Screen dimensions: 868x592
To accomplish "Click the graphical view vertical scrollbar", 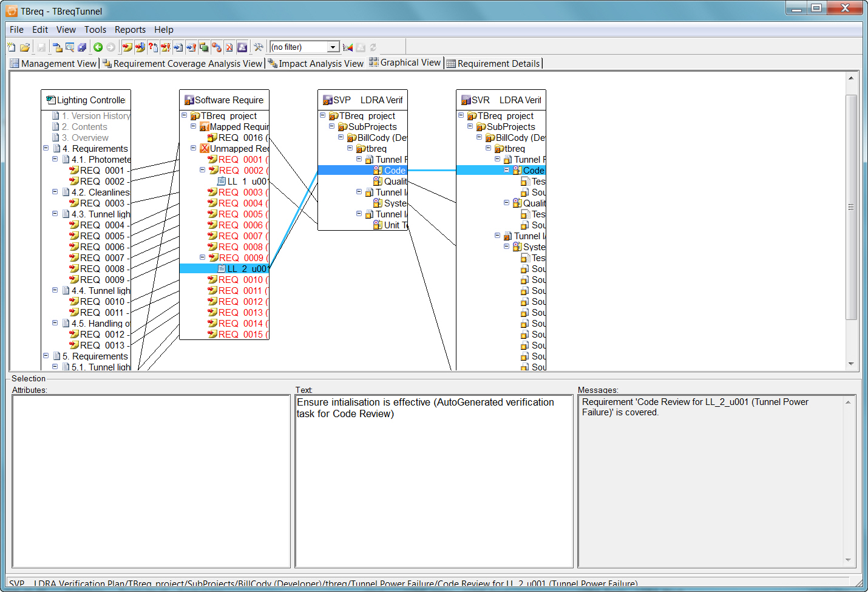I will (851, 206).
